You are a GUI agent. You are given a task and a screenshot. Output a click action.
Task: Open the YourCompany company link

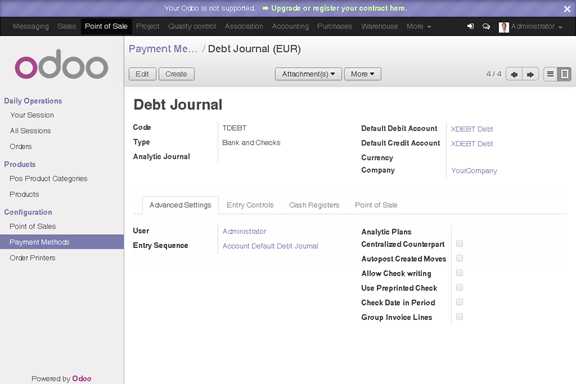(474, 171)
